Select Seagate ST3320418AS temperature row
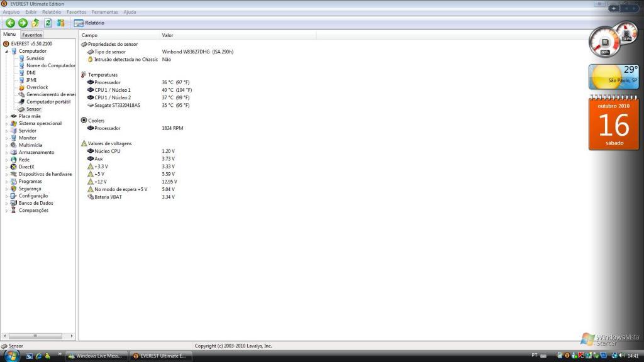Viewport: 644px width, 362px height. tap(138, 106)
